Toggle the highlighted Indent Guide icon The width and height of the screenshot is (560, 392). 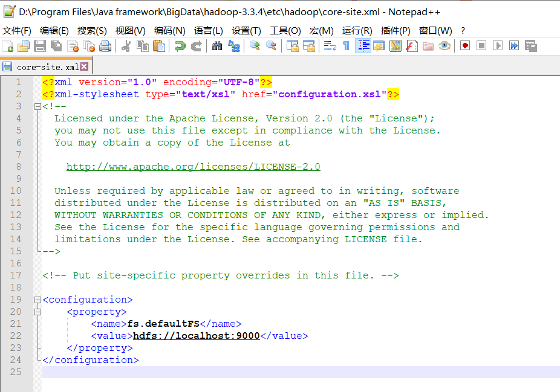363,46
